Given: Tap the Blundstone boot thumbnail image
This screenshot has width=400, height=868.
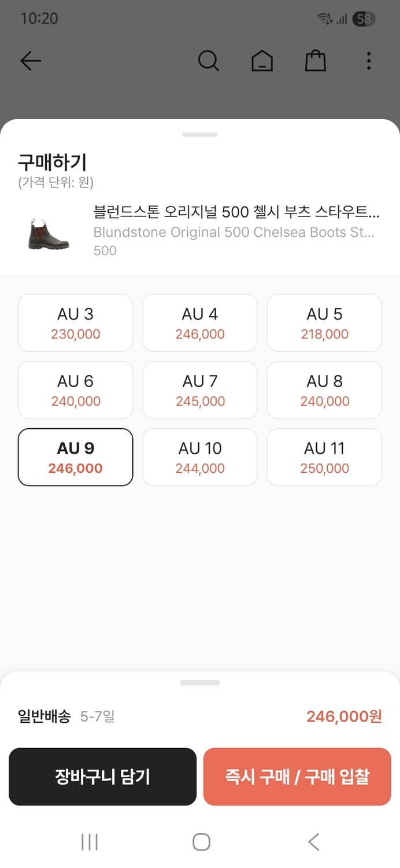Looking at the screenshot, I should pyautogui.click(x=49, y=233).
